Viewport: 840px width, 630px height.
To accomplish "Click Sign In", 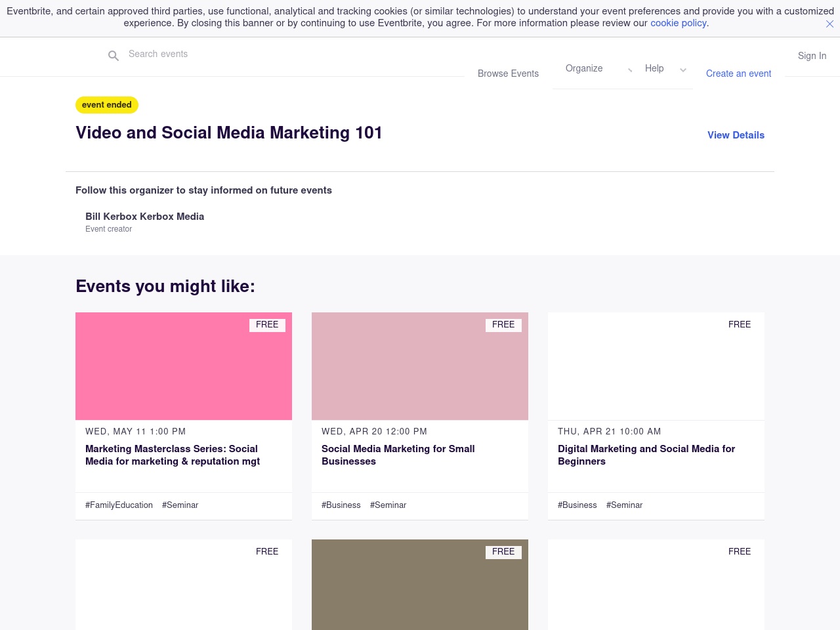I will (812, 56).
